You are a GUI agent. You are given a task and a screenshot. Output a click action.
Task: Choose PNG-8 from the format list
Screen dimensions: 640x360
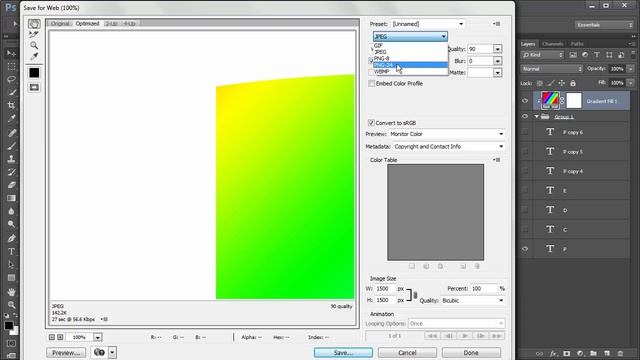click(x=410, y=58)
